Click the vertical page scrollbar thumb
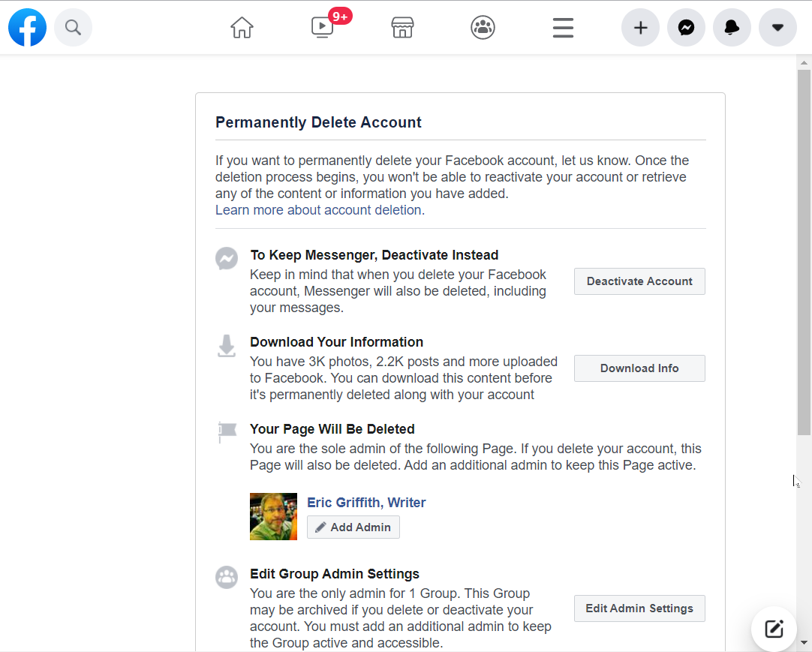This screenshot has width=812, height=652. [x=804, y=251]
